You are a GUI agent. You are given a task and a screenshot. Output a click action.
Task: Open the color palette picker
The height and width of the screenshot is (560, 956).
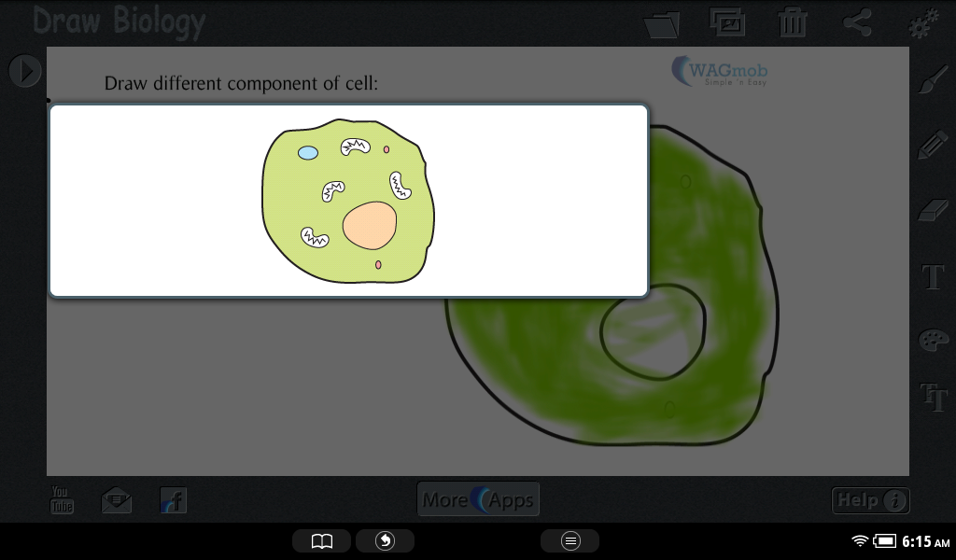pyautogui.click(x=932, y=341)
